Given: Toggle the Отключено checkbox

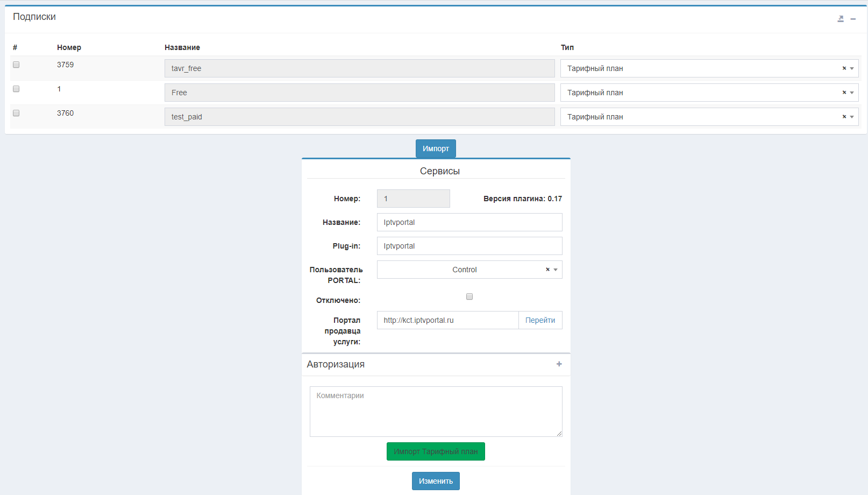Looking at the screenshot, I should [469, 296].
